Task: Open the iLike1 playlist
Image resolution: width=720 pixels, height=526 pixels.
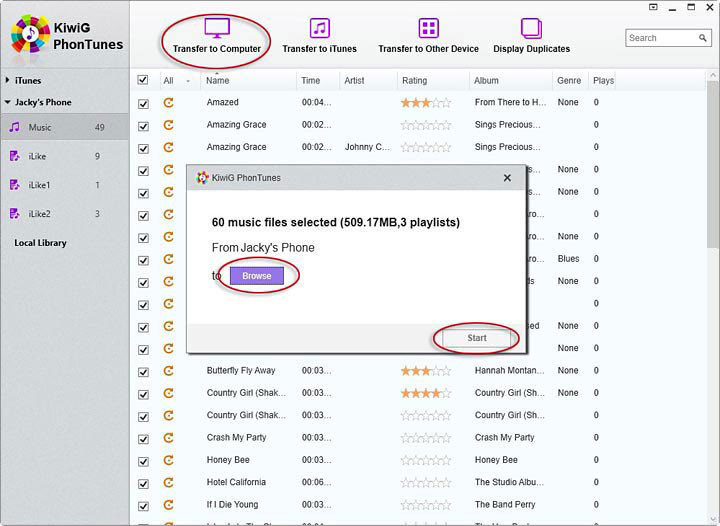Action: click(x=64, y=185)
